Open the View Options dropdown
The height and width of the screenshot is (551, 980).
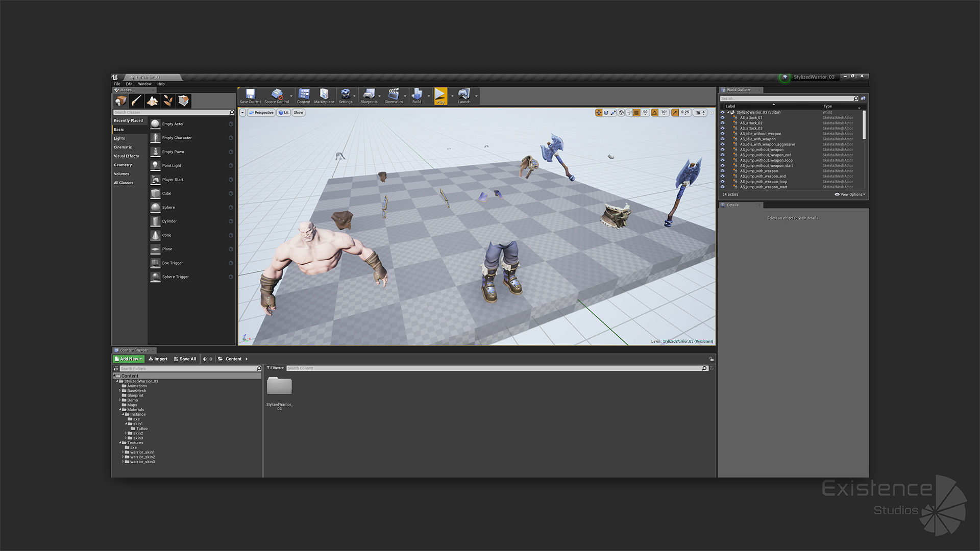click(850, 194)
